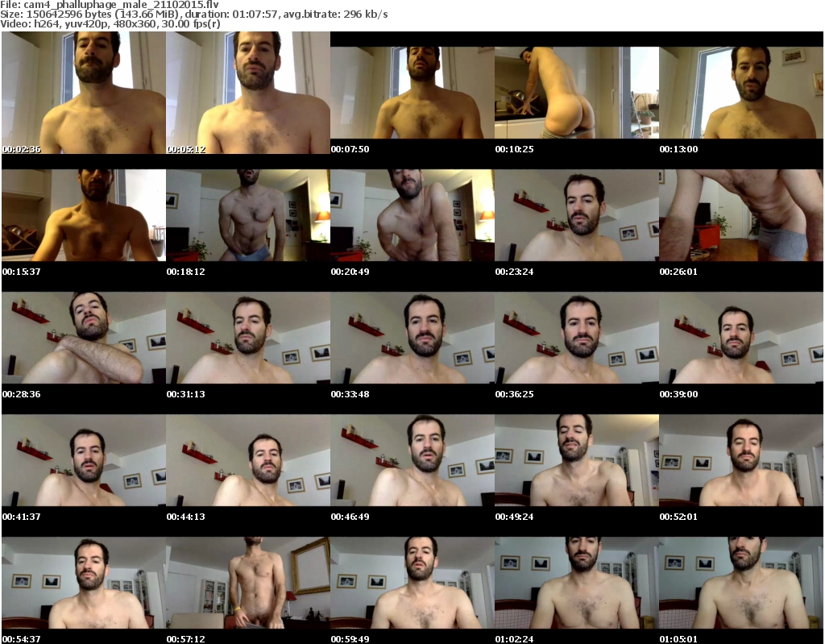
Task: Click the timestamp label '00:57:12'
Action: coord(186,638)
